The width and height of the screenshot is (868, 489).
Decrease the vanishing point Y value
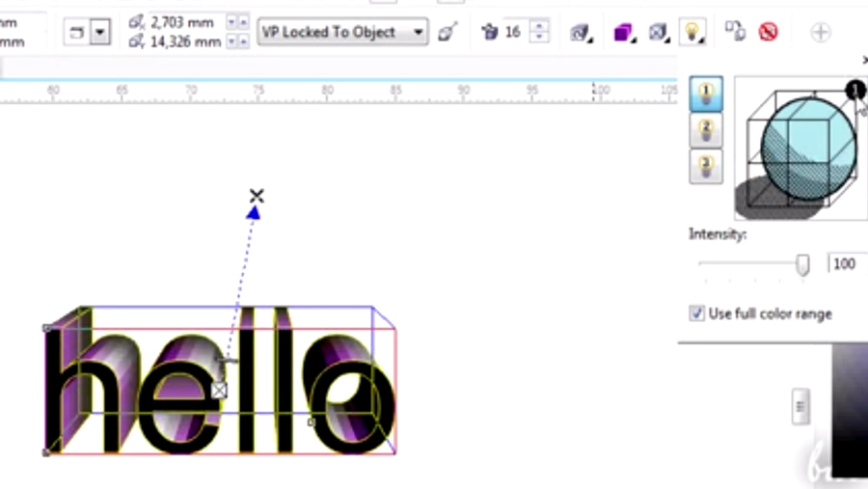[x=231, y=41]
